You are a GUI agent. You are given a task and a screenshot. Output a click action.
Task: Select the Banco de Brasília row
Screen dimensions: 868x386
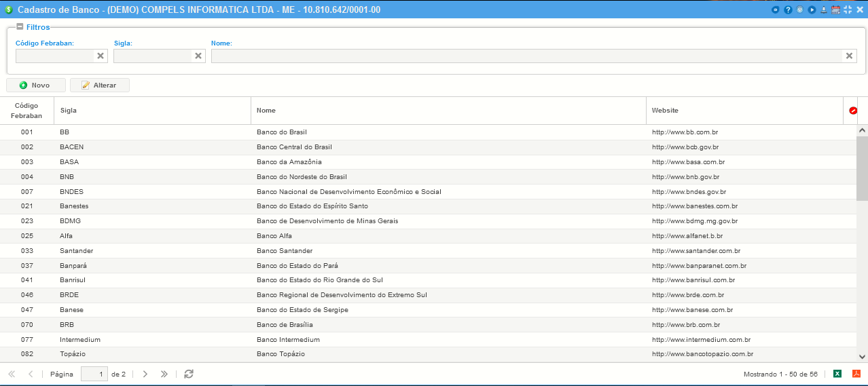point(428,325)
